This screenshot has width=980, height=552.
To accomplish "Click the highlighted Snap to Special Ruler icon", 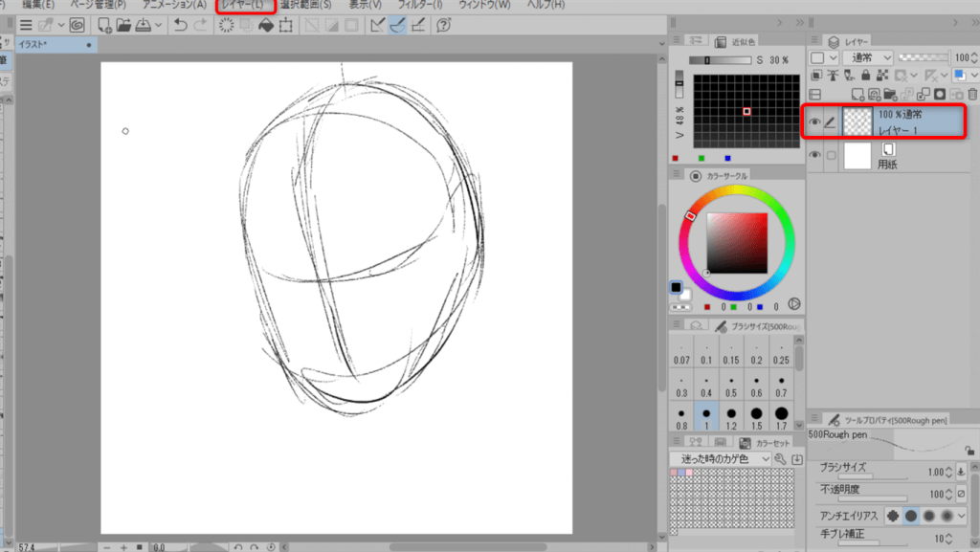I will [397, 25].
